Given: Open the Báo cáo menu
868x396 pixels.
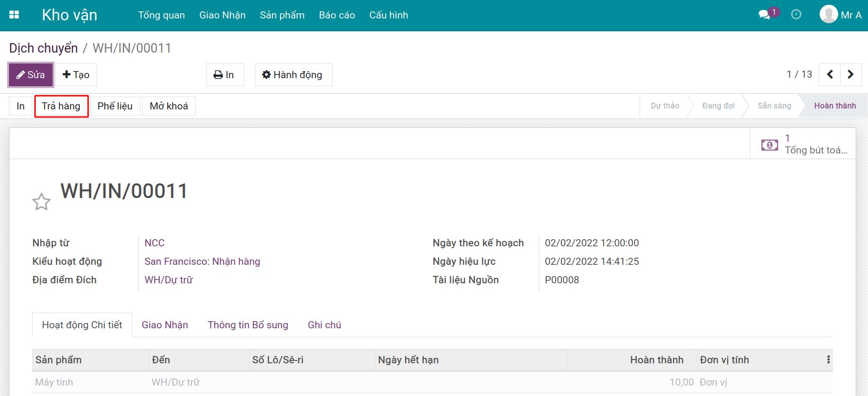Looking at the screenshot, I should [x=337, y=15].
